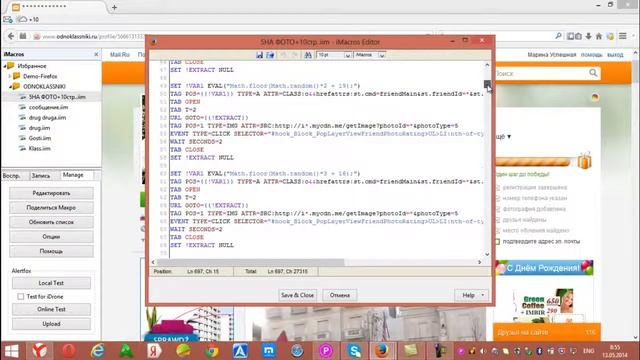Switch to the Manage tab
Screen dimensions: 640x360
(73, 175)
